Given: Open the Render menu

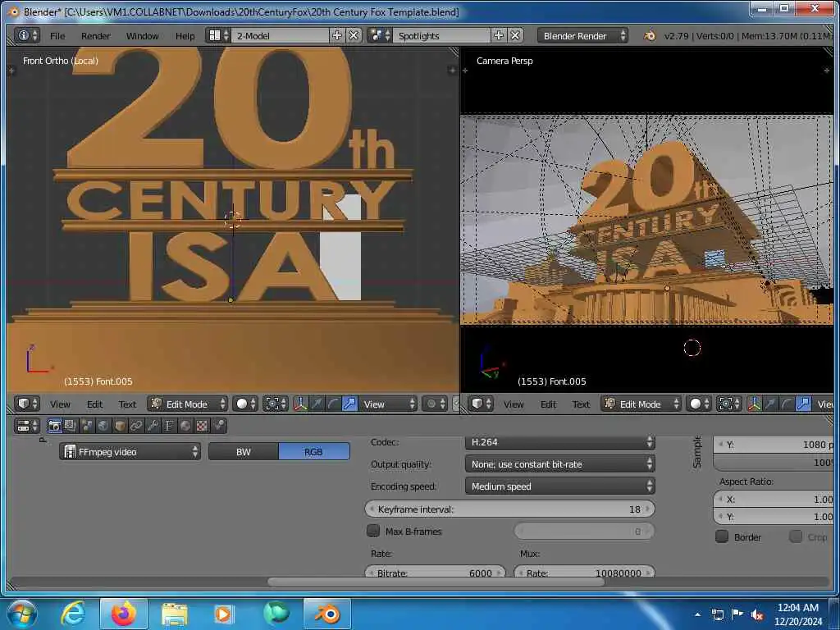Looking at the screenshot, I should (96, 36).
